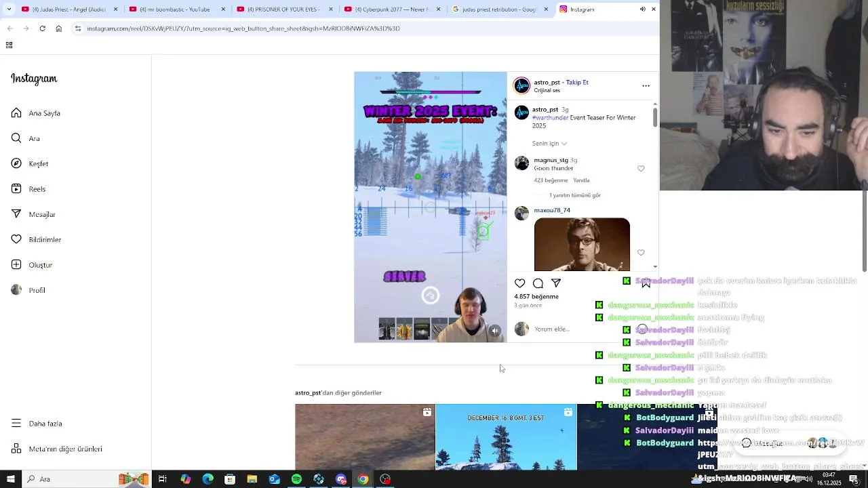The width and height of the screenshot is (868, 488).
Task: Open Spotify from taskbar
Action: (x=296, y=479)
